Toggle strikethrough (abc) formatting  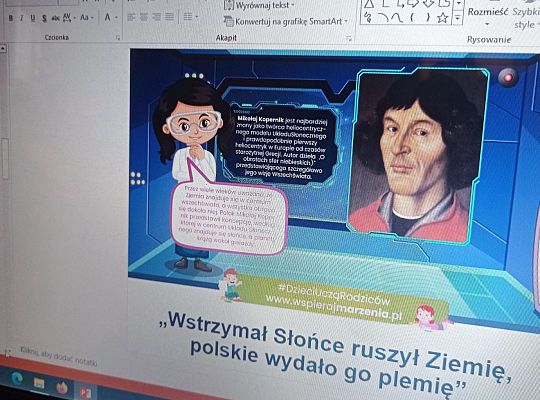point(55,18)
